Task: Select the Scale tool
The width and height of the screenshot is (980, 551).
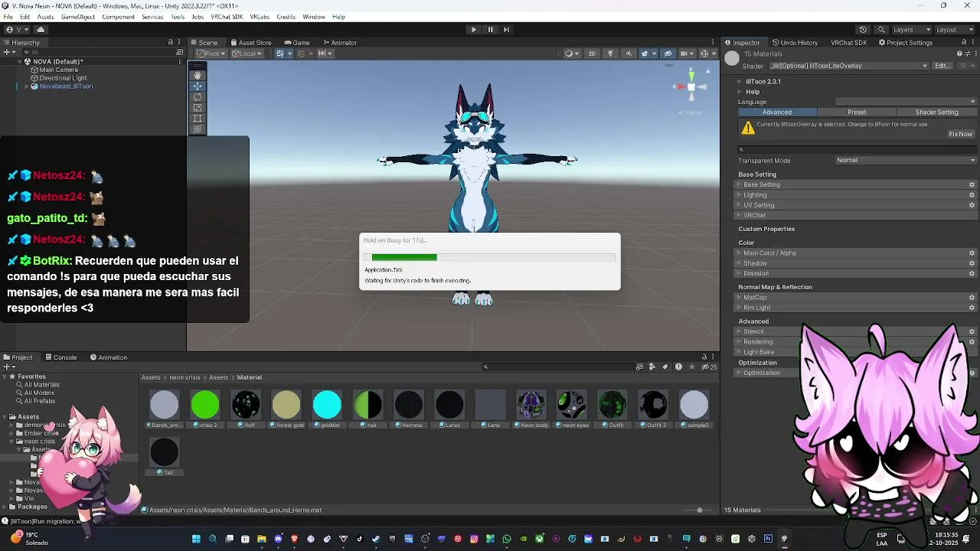Action: coord(198,107)
